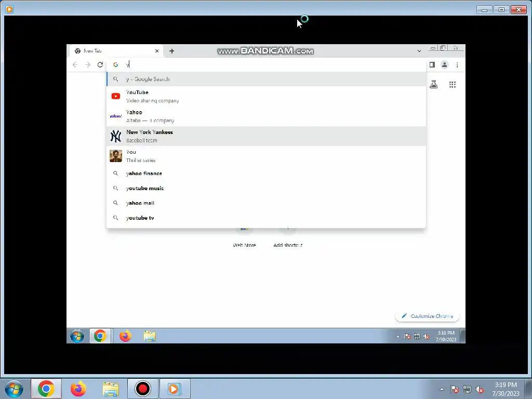Image resolution: width=532 pixels, height=399 pixels.
Task: Click the network tray icon
Action: tap(467, 389)
